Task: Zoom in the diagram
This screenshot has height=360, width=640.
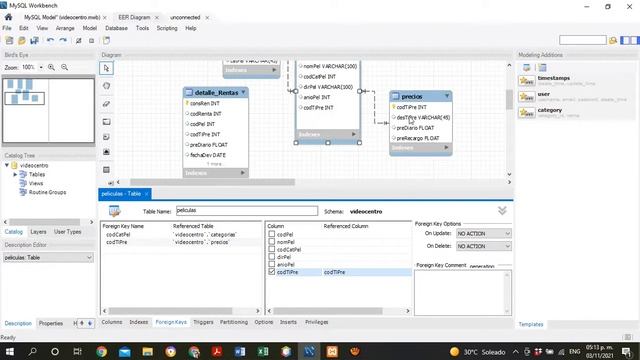Action: coord(51,67)
